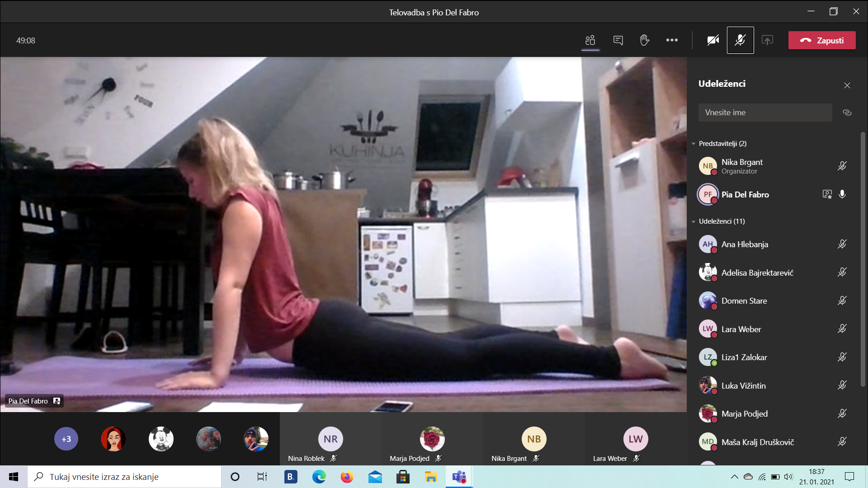Viewport: 868px width, 488px height.
Task: Click the raise hand icon
Action: (x=645, y=40)
